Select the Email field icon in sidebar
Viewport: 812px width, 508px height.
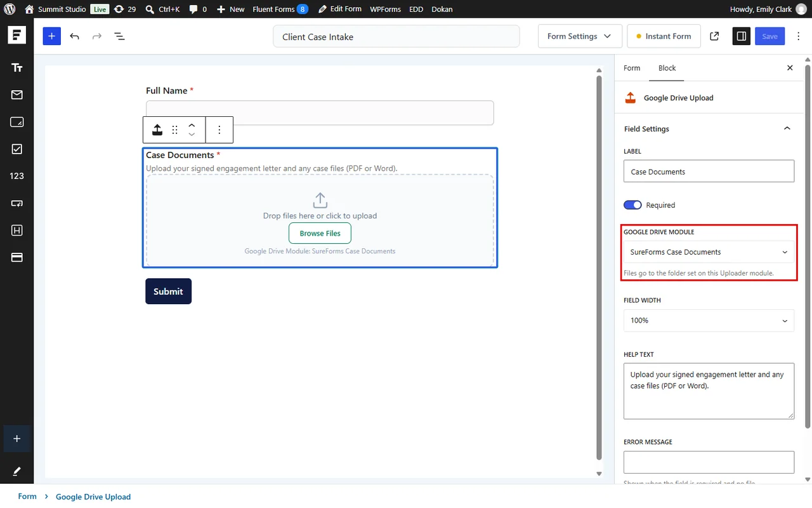coord(17,95)
